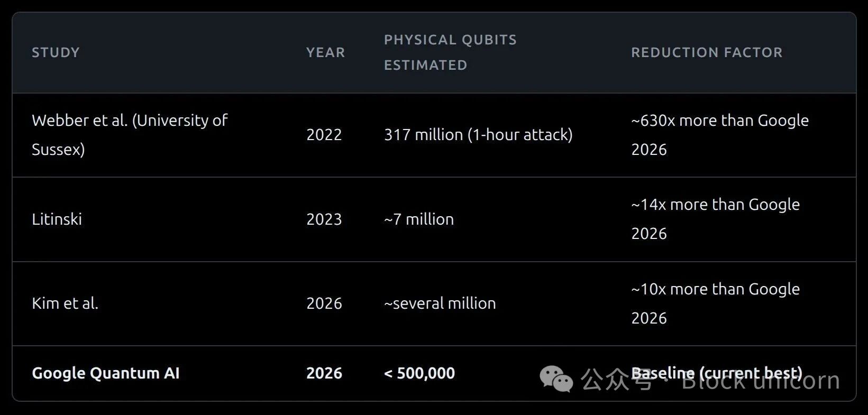Image resolution: width=868 pixels, height=415 pixels.
Task: Select the 317 million (1-hour attack) cell
Action: (478, 135)
